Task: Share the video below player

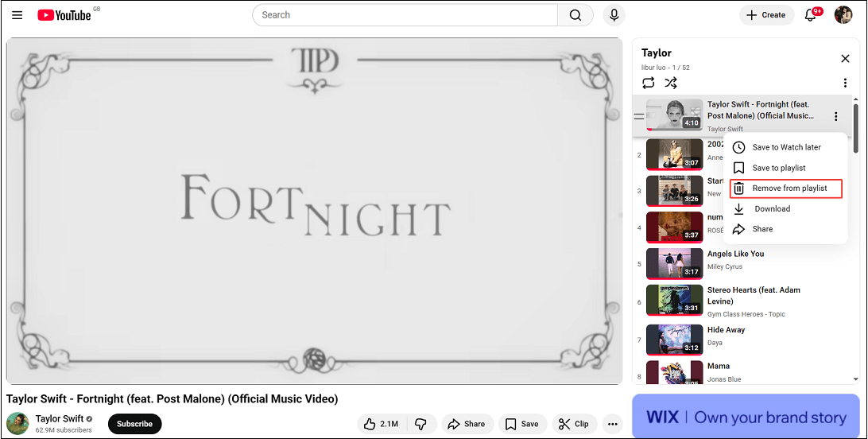Action: [467, 424]
